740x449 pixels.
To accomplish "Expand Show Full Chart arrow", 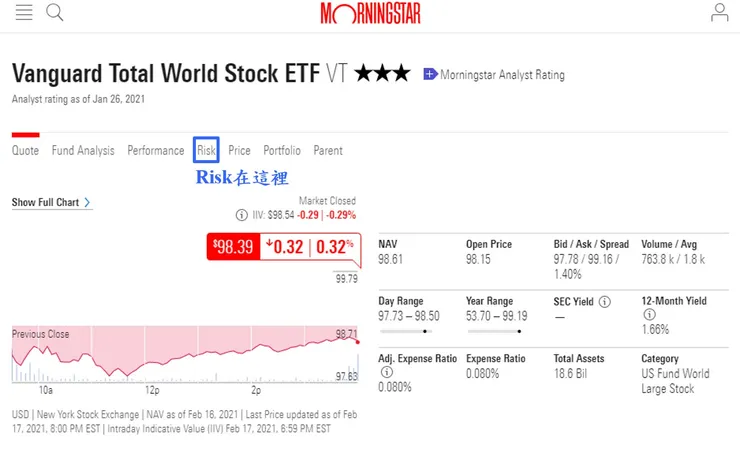I will (x=88, y=203).
